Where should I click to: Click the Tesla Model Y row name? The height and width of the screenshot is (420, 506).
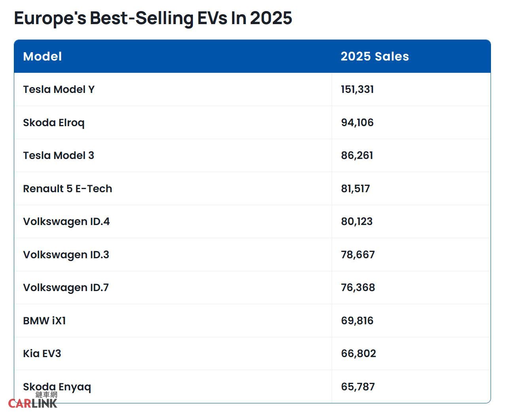59,89
